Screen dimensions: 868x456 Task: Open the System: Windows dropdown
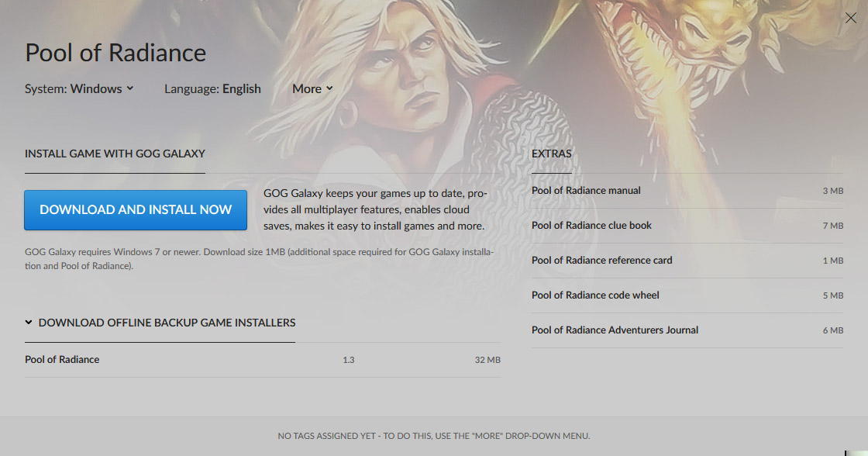pos(79,88)
